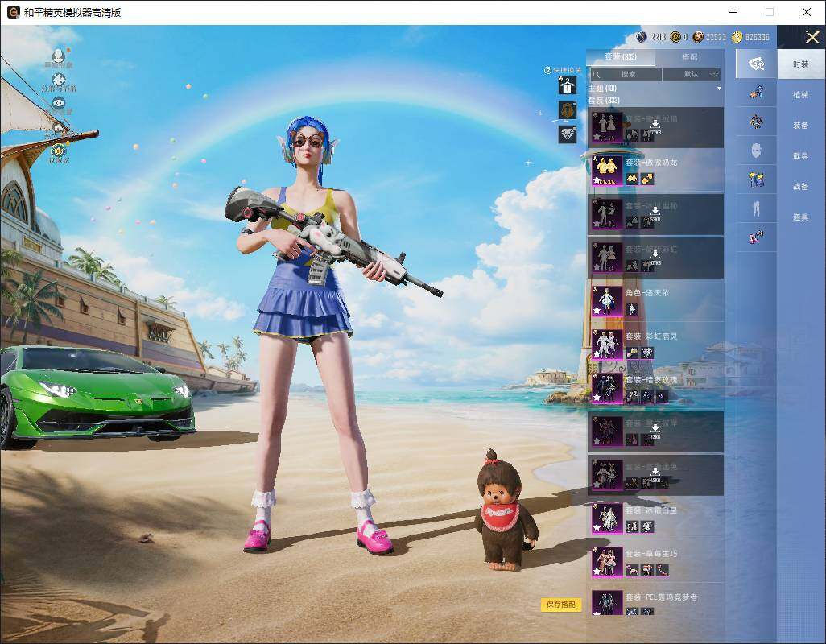Open the character appearance reset icon
This screenshot has width=826, height=644.
[x=59, y=56]
